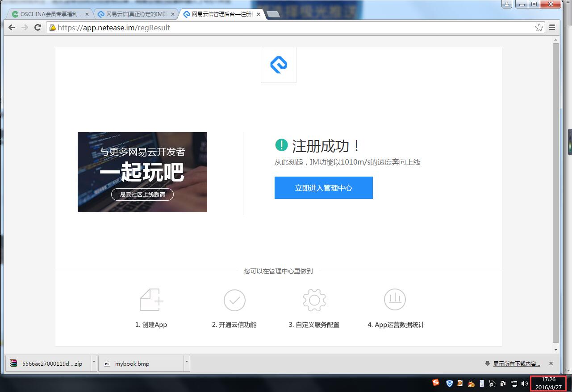572x392 pixels.
Task: Open the mybook.bmp download
Action: point(141,363)
